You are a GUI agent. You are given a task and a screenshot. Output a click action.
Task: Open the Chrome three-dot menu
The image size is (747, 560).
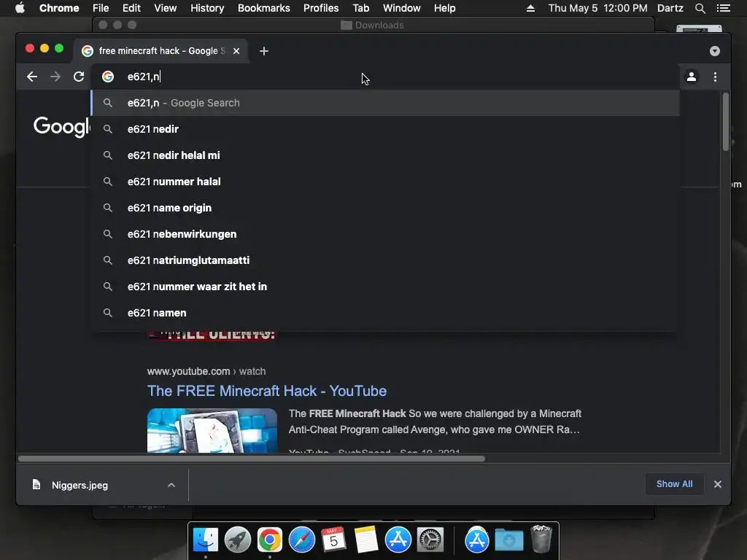click(715, 77)
